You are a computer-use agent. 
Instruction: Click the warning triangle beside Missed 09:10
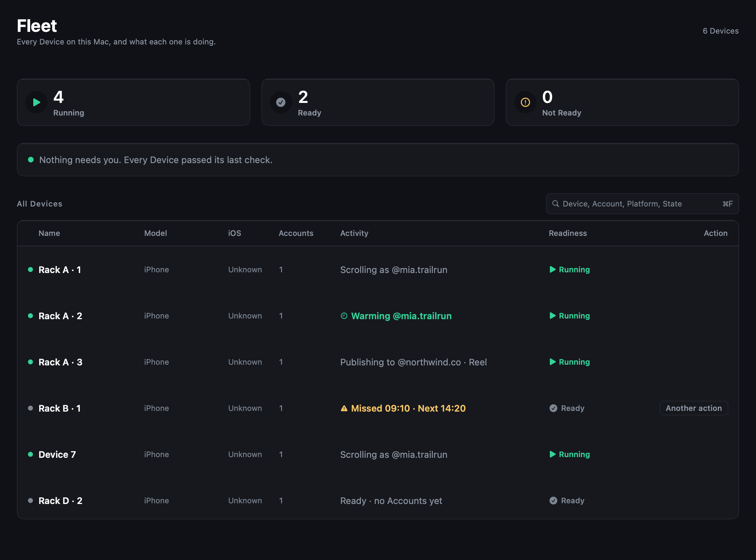click(344, 408)
